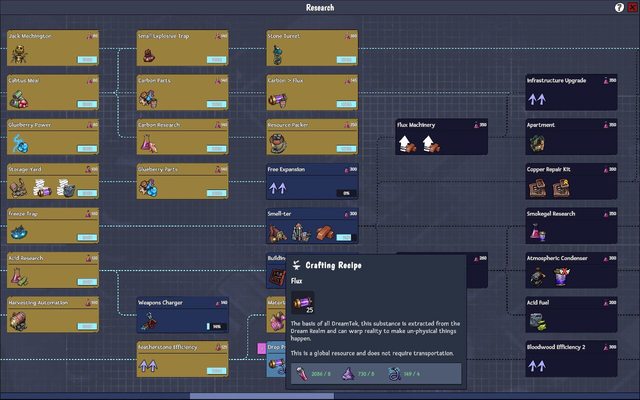Select the Resource Packer icon
The height and width of the screenshot is (400, 640).
278,144
